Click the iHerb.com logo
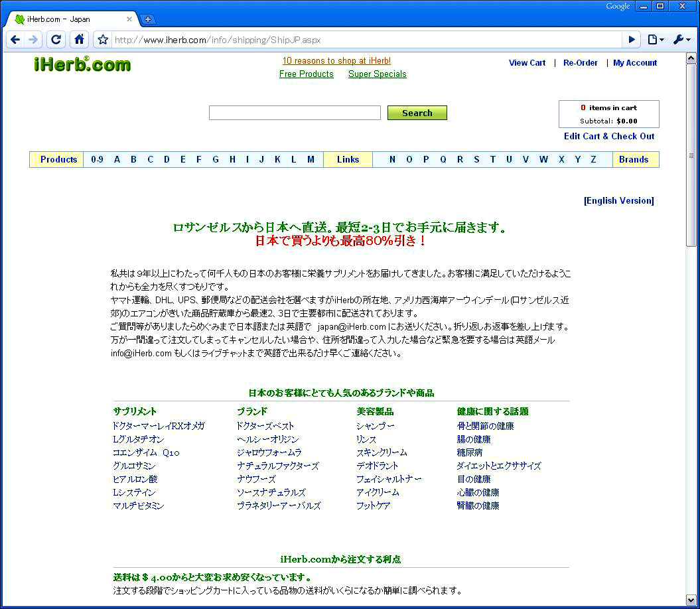 click(82, 64)
